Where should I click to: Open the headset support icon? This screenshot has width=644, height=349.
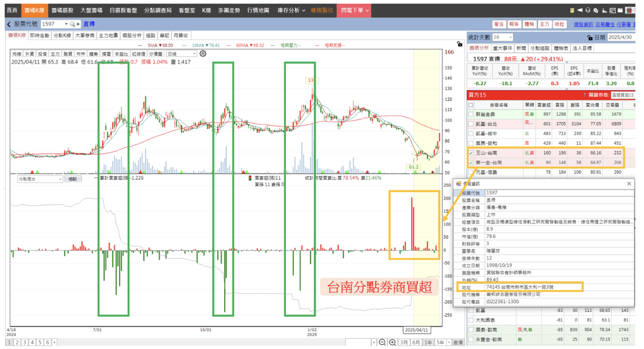tap(588, 10)
